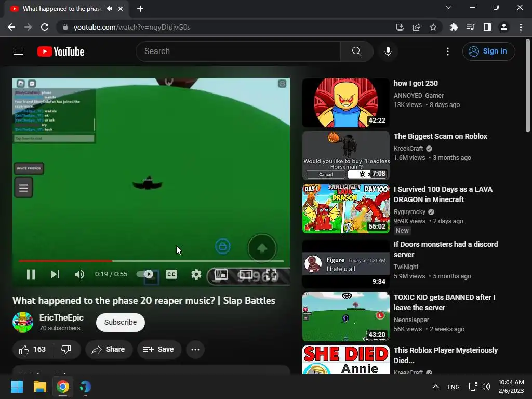
Task: Click the search magnifier button
Action: coord(356,51)
